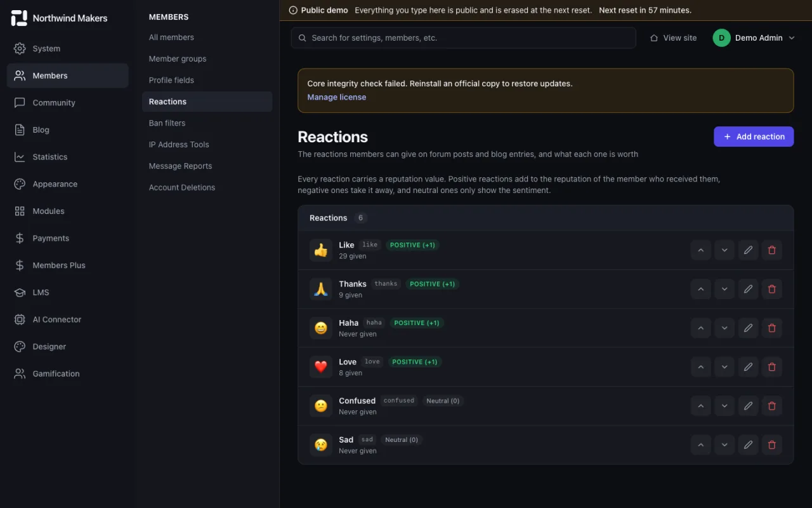Viewport: 812px width, 508px height.
Task: Open Ban filters in Members submenu
Action: point(207,123)
